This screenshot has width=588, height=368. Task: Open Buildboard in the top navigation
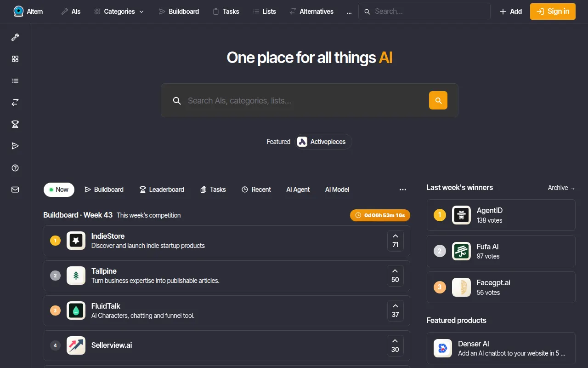pyautogui.click(x=179, y=11)
